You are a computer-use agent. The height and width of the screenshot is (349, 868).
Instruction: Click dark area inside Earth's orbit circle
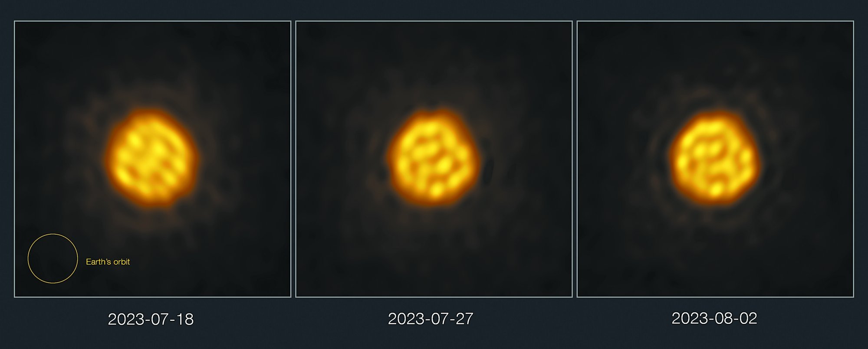[x=53, y=258]
